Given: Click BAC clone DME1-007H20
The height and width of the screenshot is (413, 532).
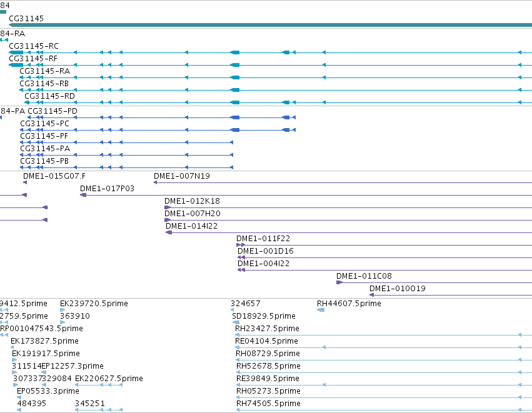Looking at the screenshot, I should (193, 214).
